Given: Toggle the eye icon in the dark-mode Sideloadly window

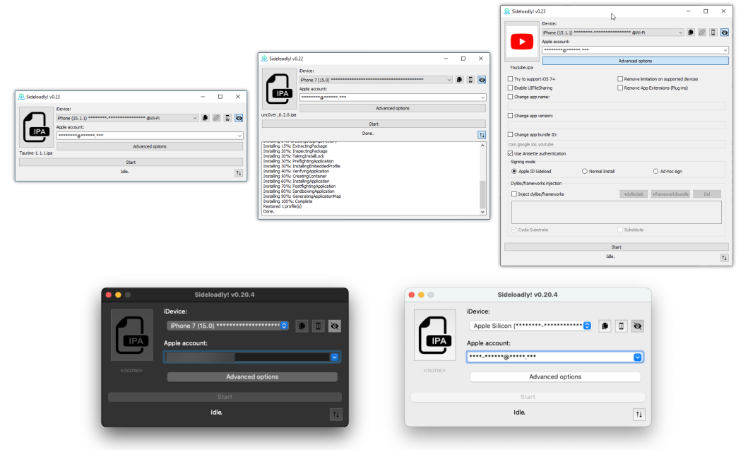Looking at the screenshot, I should coord(334,326).
